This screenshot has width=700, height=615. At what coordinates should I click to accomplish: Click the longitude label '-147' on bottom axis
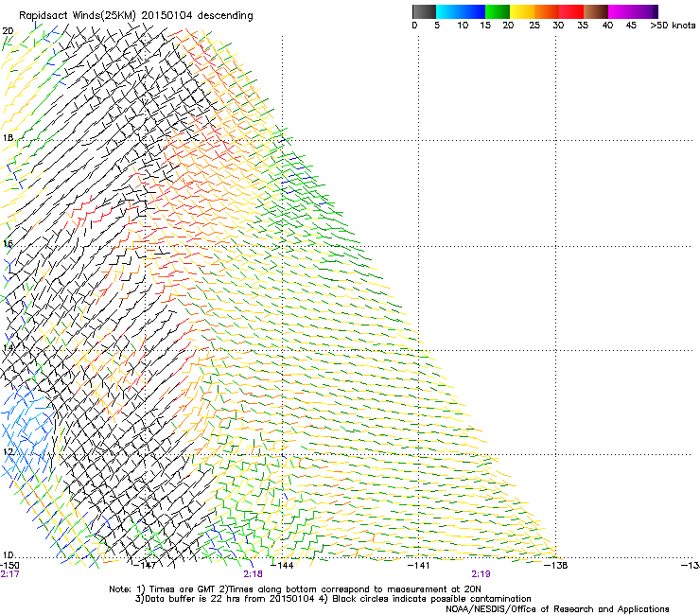coord(145,565)
